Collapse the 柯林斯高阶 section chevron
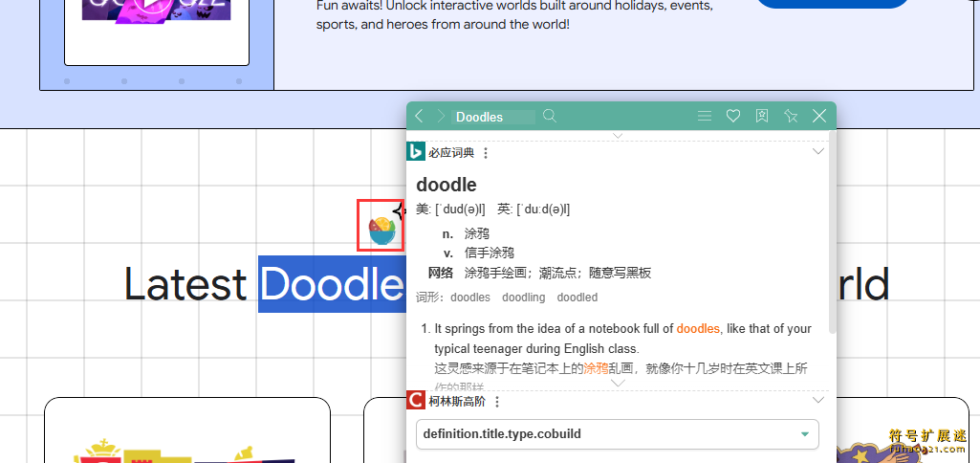This screenshot has height=463, width=980. click(x=818, y=400)
